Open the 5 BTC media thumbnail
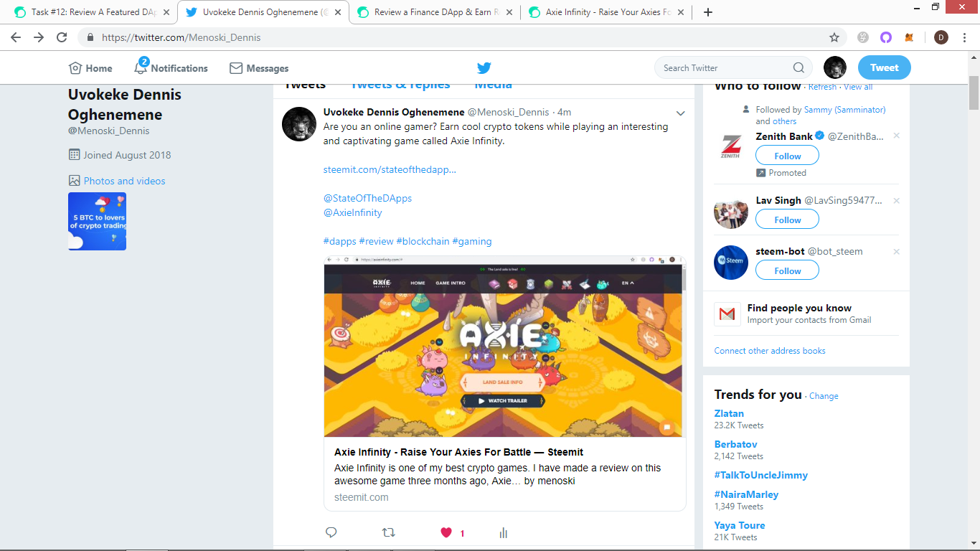 click(97, 221)
